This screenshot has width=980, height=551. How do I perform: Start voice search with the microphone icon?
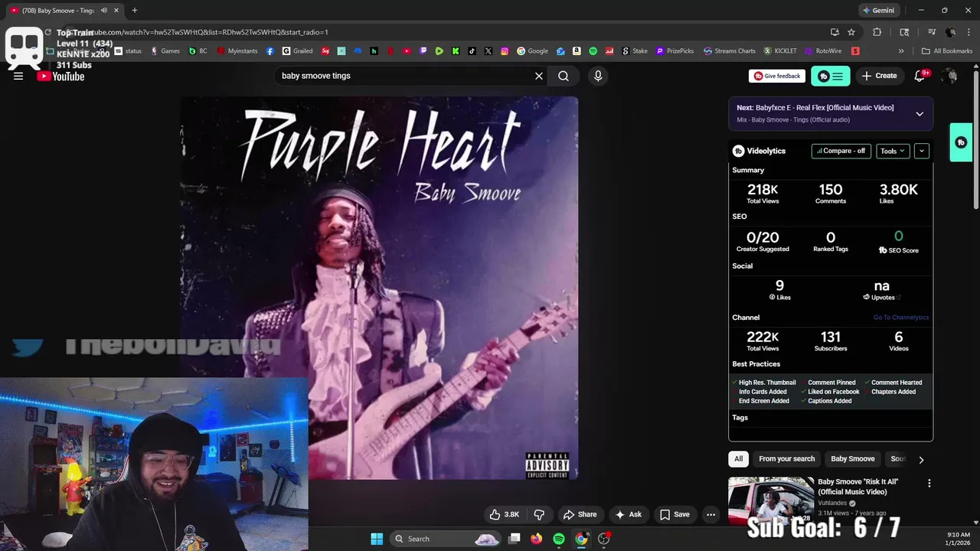[598, 76]
